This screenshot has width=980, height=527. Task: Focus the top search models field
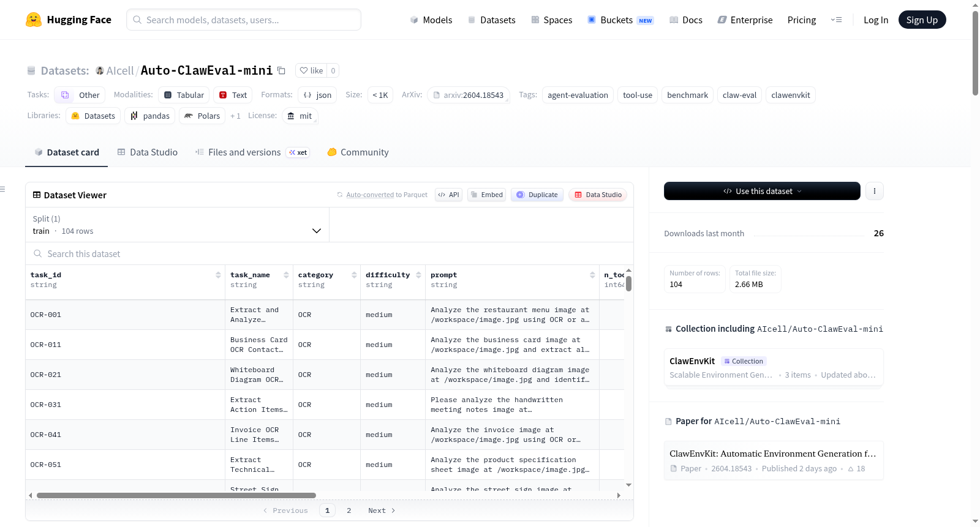pyautogui.click(x=244, y=20)
